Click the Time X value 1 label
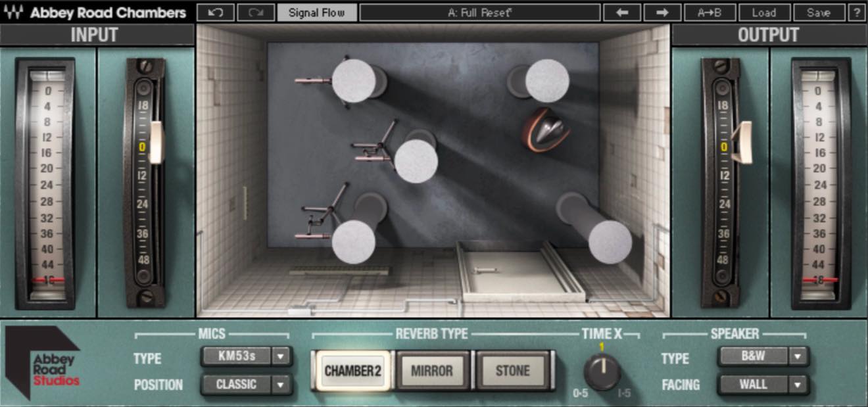Viewport: 868px width, 407px height. coord(601,347)
